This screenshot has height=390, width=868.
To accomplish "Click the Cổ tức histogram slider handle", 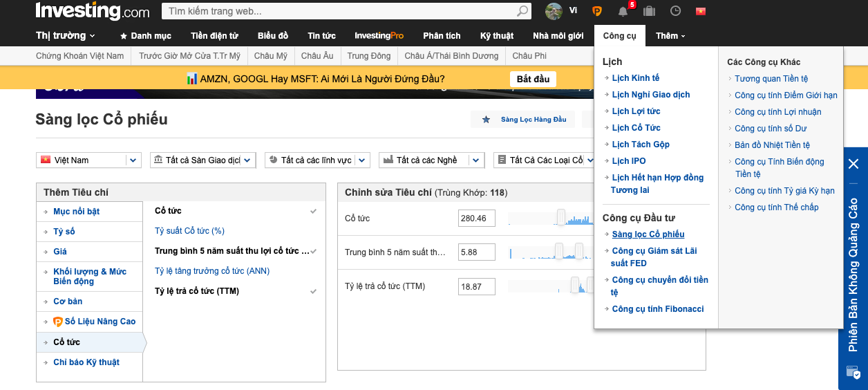I will 561,217.
